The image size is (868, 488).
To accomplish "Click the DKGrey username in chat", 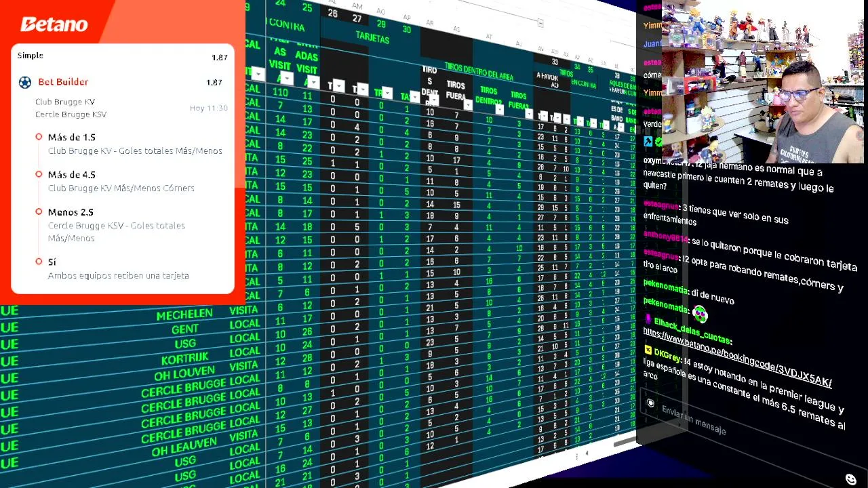I will [667, 355].
